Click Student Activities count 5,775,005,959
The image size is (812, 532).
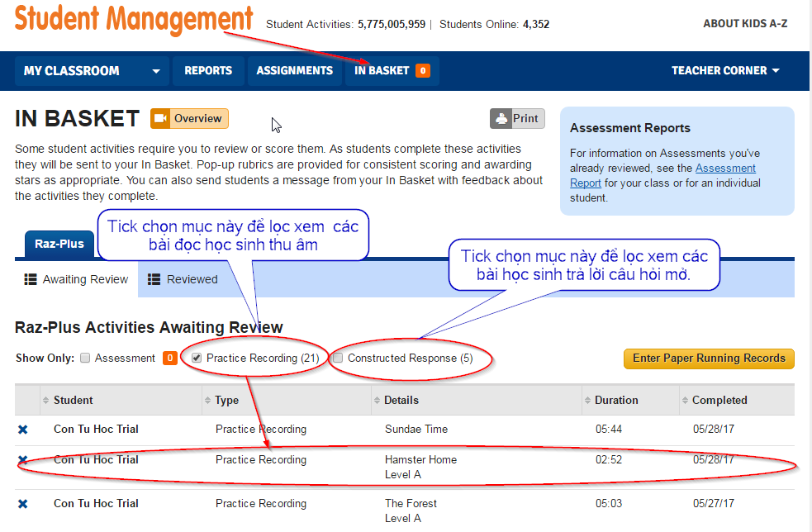coord(392,24)
